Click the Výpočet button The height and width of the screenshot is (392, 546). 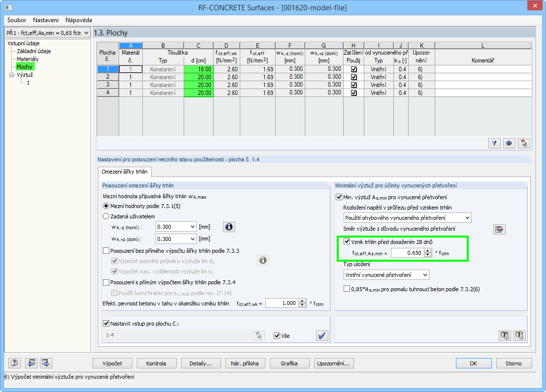click(112, 363)
